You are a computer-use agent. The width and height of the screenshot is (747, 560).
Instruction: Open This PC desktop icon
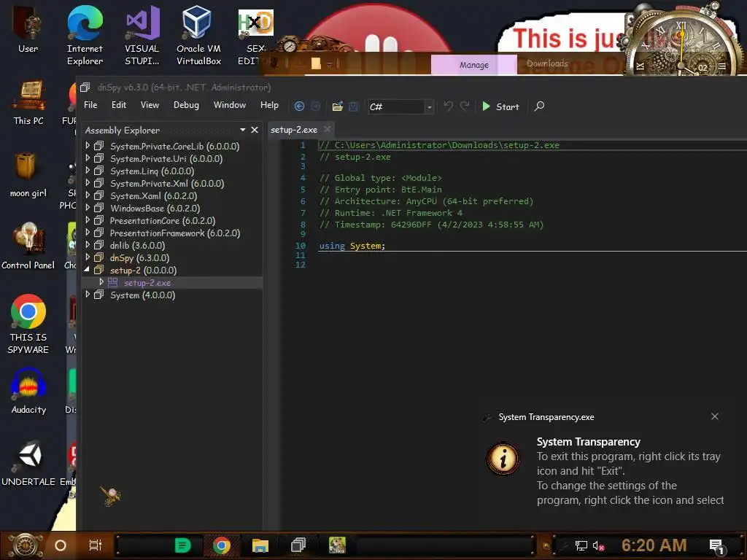click(28, 102)
